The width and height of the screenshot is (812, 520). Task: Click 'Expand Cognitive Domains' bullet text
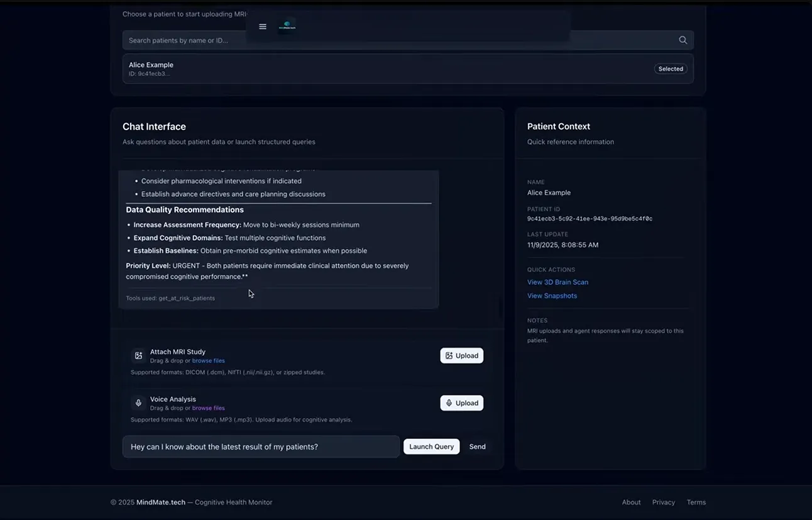(178, 238)
